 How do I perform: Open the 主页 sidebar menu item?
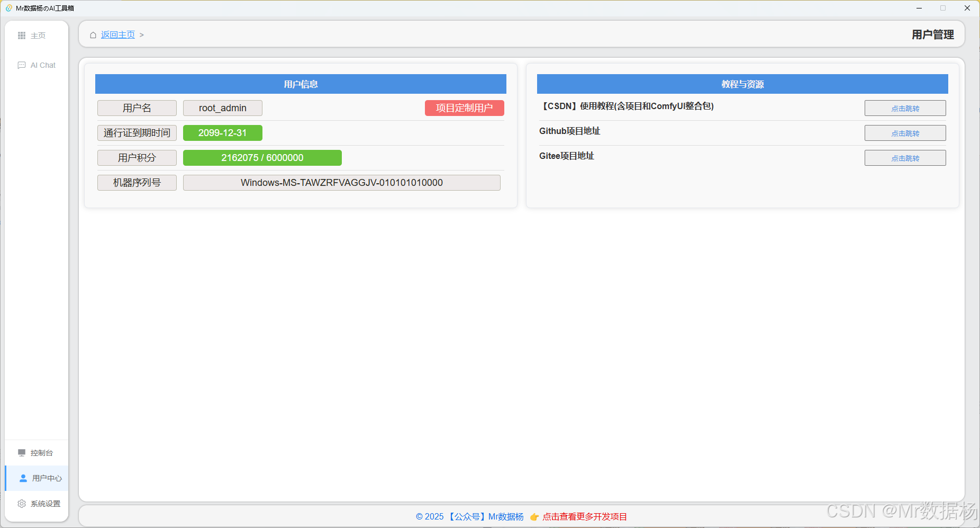(37, 35)
